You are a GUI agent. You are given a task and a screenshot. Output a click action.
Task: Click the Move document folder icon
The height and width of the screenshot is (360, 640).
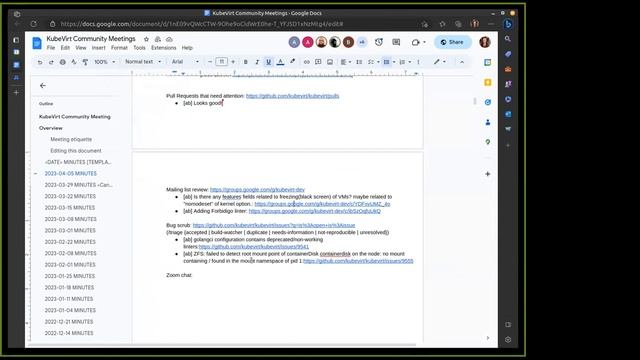pyautogui.click(x=158, y=39)
